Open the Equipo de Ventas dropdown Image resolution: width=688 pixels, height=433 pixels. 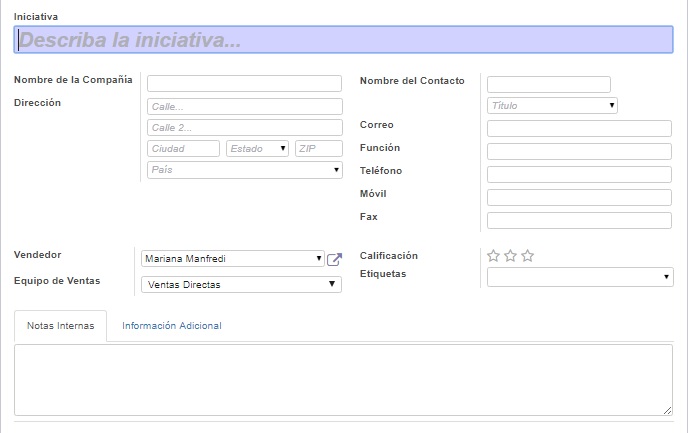(241, 284)
